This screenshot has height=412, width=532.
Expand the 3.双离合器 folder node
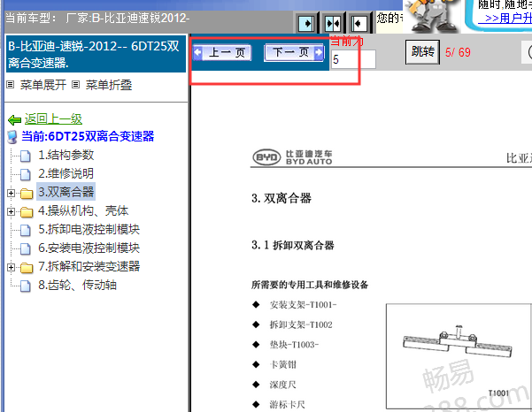pyautogui.click(x=11, y=193)
